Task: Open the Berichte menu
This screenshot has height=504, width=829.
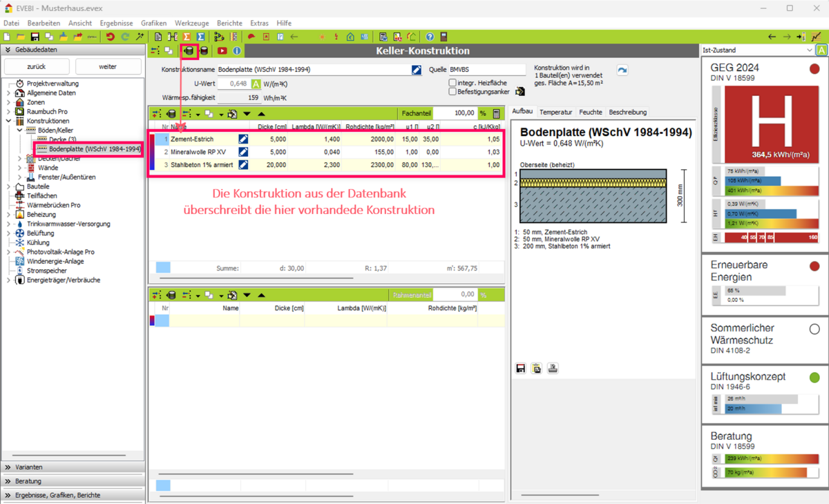Action: (229, 23)
